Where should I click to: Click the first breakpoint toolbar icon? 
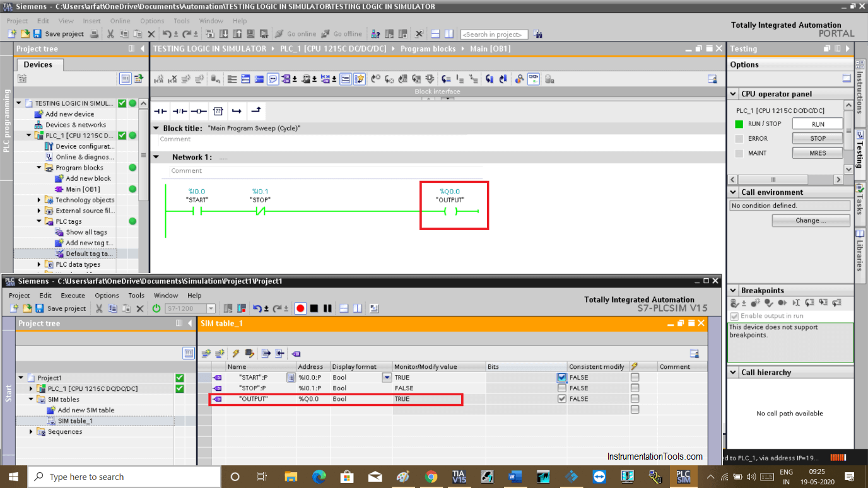[735, 303]
